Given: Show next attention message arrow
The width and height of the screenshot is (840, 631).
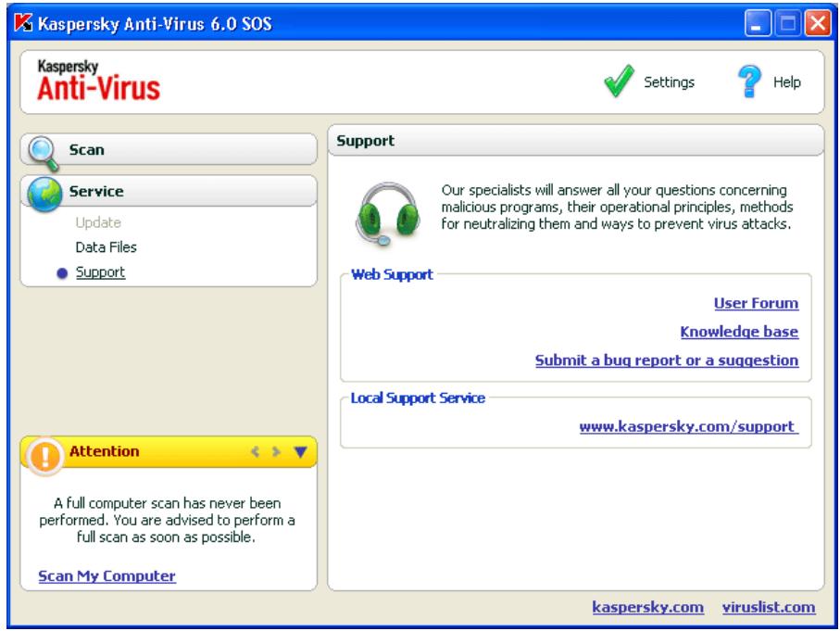Looking at the screenshot, I should pos(276,451).
